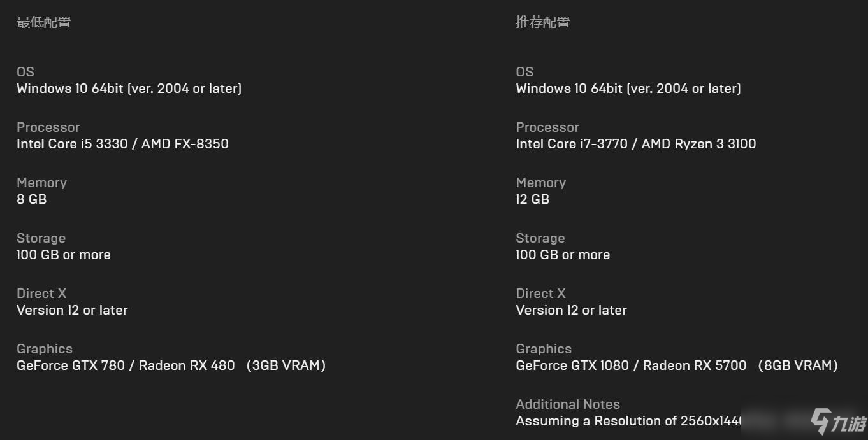Click recommended Version 12 or later text
The width and height of the screenshot is (868, 440).
tap(572, 310)
